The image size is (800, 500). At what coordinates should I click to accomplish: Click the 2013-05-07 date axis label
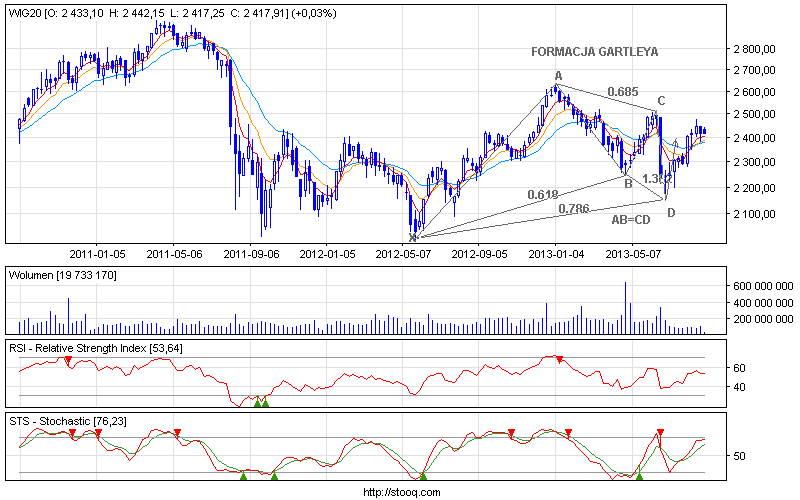(633, 254)
